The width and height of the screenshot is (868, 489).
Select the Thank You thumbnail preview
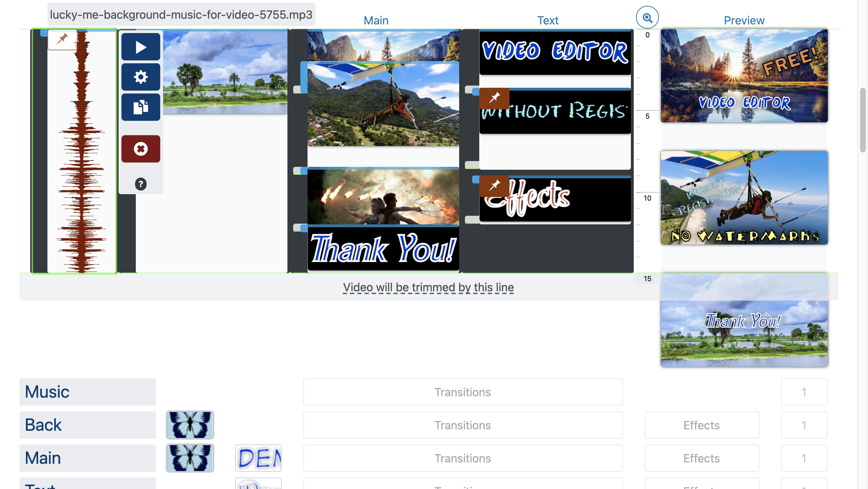pos(744,320)
